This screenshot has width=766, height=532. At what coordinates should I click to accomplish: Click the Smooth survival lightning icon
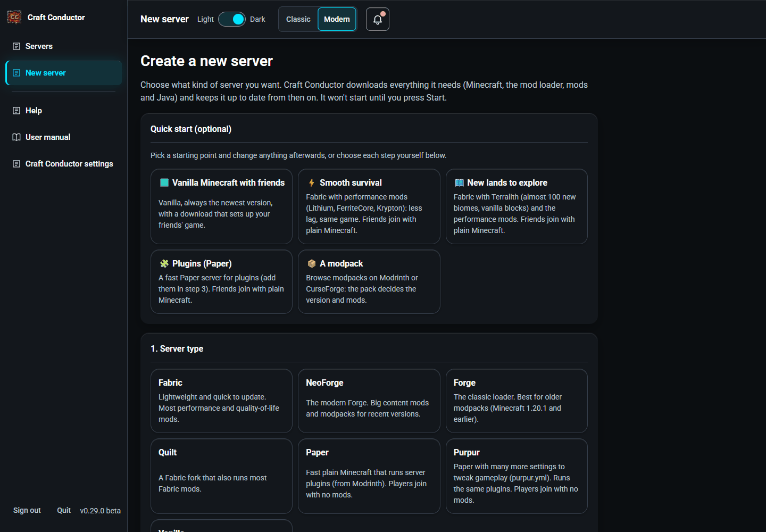(x=312, y=182)
